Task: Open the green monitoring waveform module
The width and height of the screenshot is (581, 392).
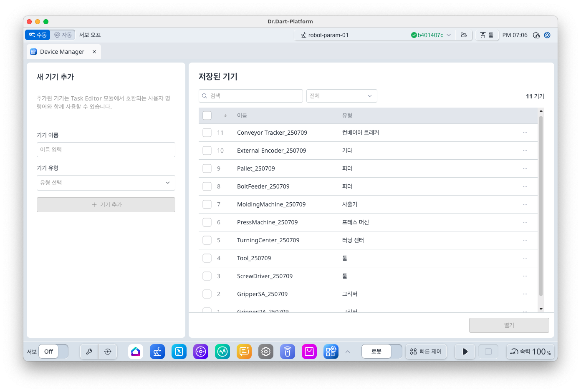Action: click(222, 352)
